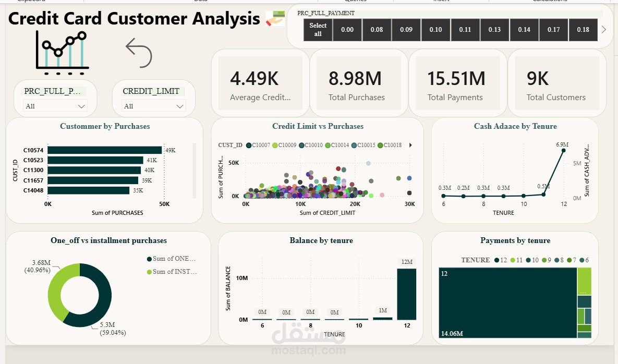The width and height of the screenshot is (618, 364).
Task: Click the 0.5M data point at tenure 11
Action: (543, 194)
